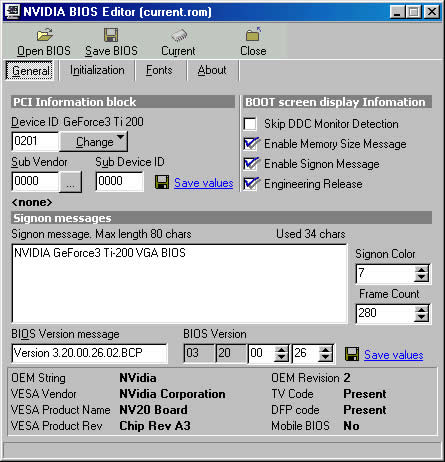Uncheck Enable Memory Size Message

[x=250, y=144]
